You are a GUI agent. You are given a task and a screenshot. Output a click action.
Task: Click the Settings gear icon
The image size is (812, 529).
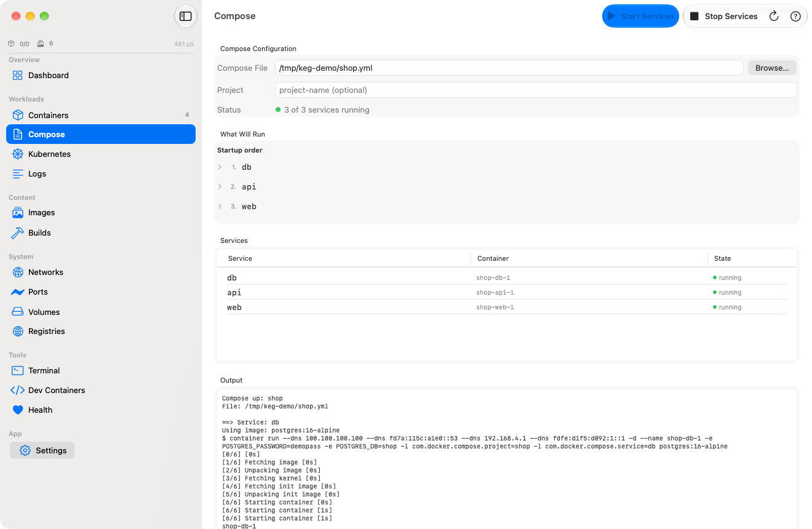click(x=25, y=450)
